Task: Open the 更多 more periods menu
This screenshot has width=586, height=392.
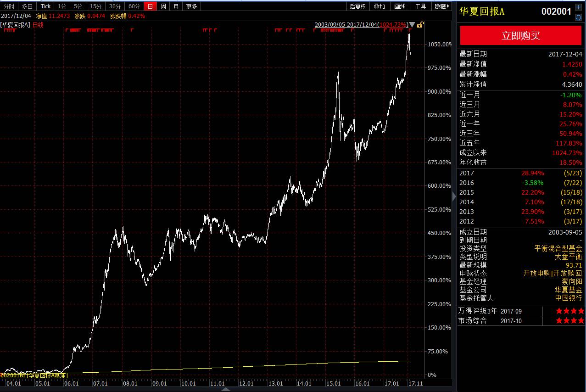Action: [x=191, y=6]
